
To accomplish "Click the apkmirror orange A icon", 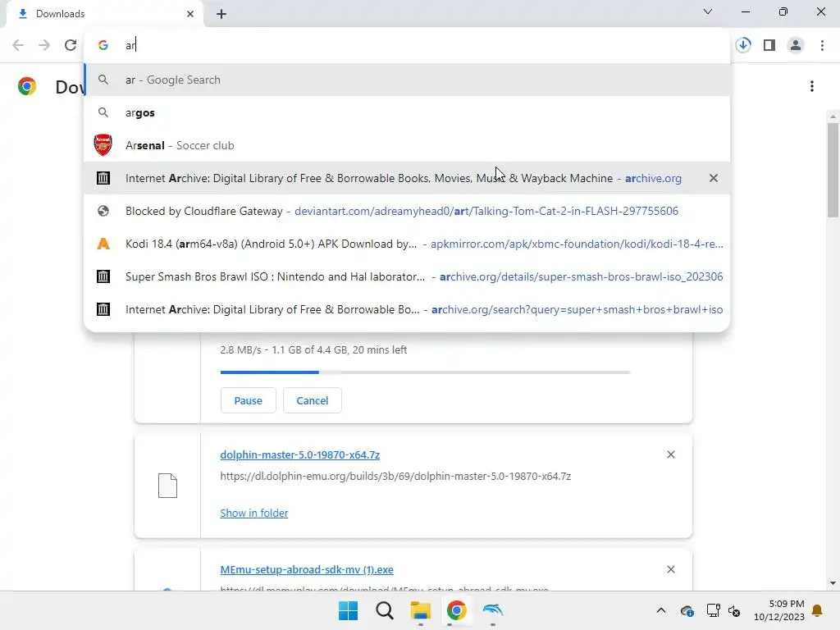I will pyautogui.click(x=103, y=244).
